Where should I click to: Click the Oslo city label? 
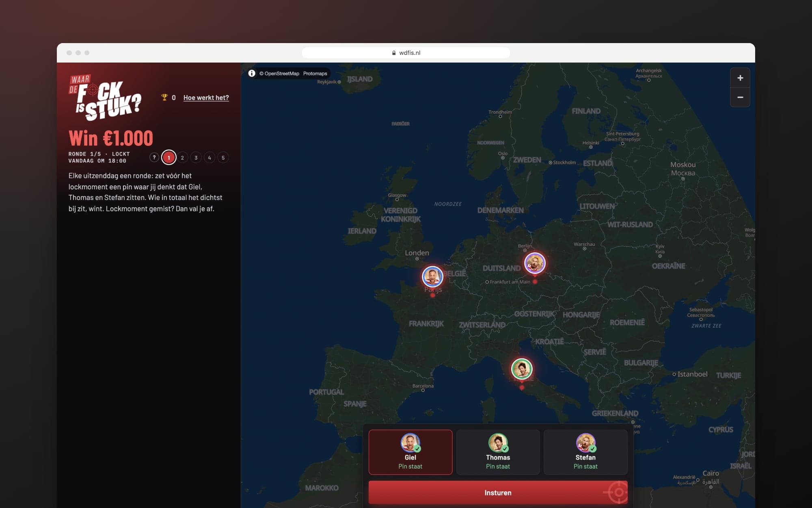click(503, 154)
